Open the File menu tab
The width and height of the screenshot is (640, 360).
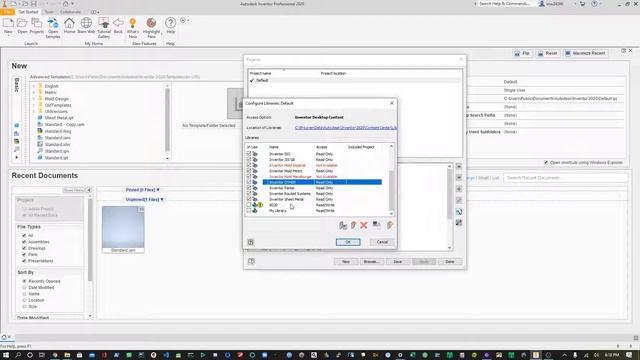[7, 12]
